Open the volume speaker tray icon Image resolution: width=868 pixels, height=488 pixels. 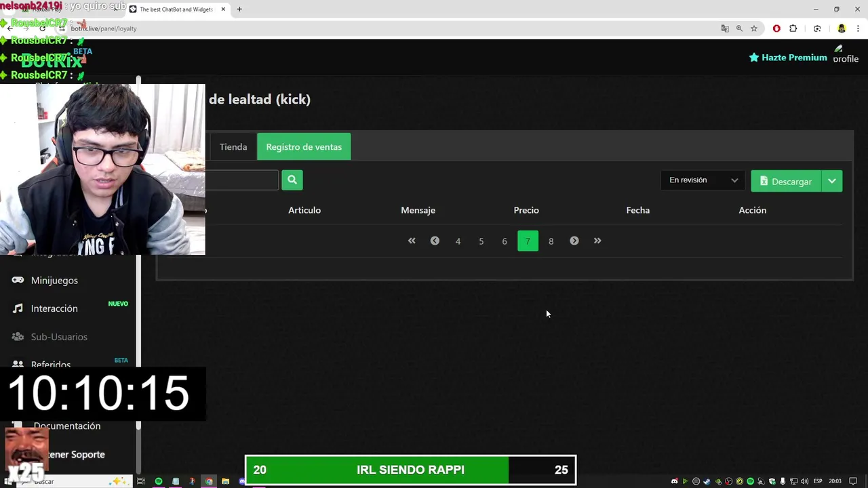(804, 481)
